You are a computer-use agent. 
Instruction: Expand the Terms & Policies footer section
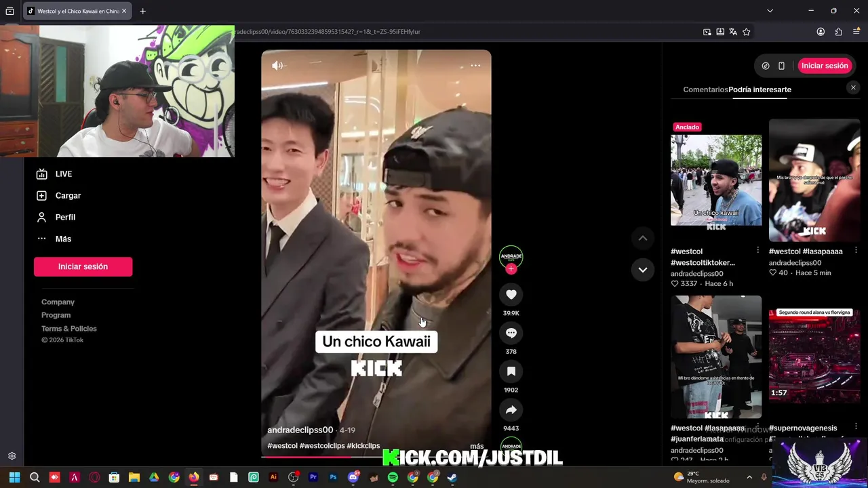(x=68, y=329)
